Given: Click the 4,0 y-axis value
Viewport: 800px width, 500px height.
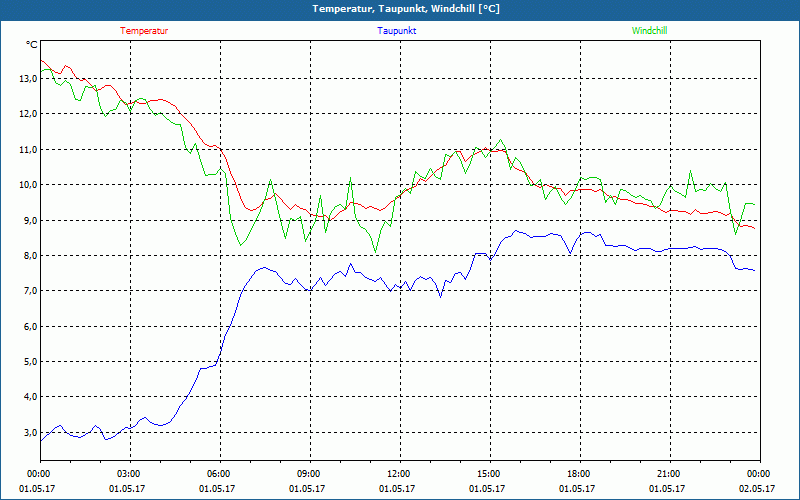Looking at the screenshot, I should tap(30, 397).
